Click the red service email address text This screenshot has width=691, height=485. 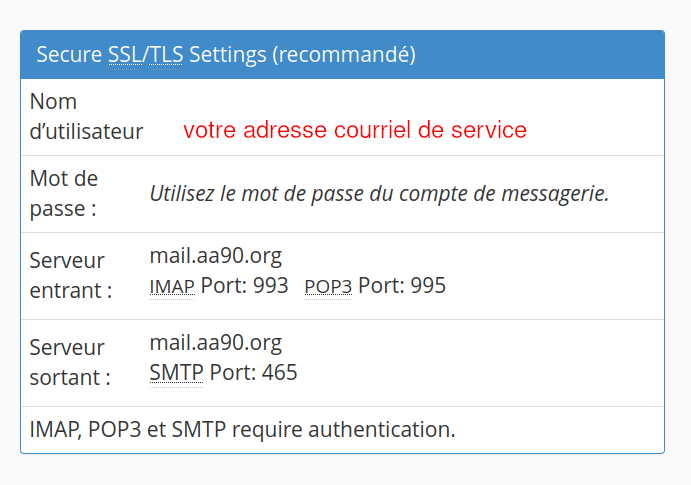point(354,130)
